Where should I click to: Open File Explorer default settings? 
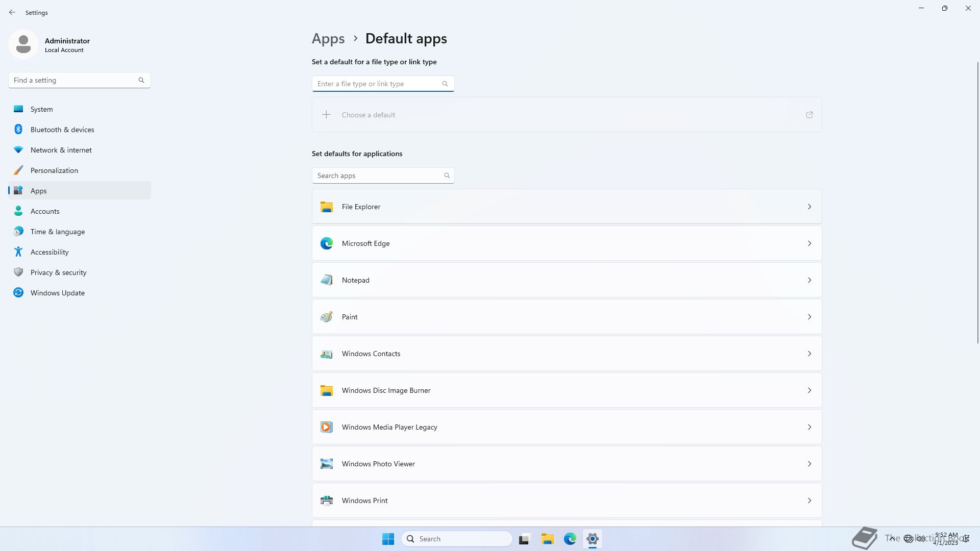(x=567, y=207)
